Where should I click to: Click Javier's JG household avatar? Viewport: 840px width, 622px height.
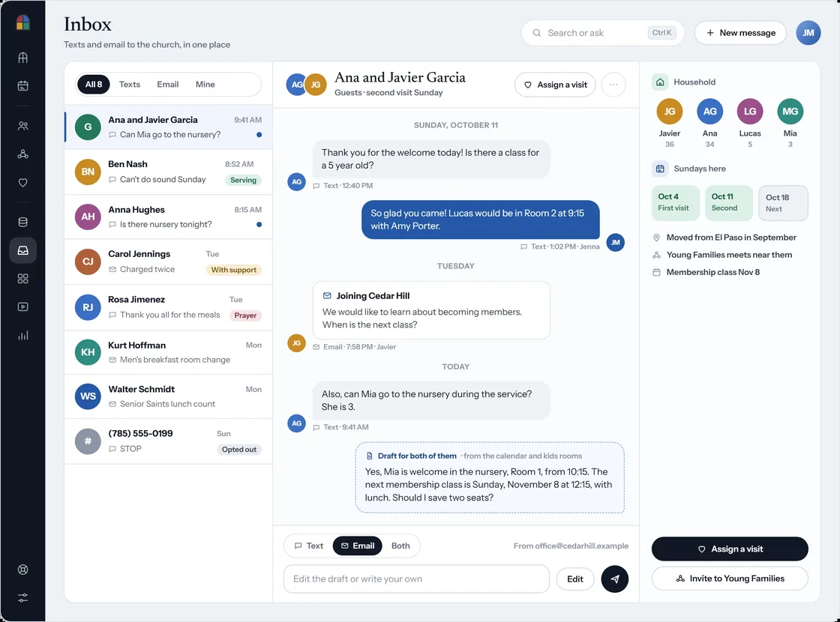point(669,112)
